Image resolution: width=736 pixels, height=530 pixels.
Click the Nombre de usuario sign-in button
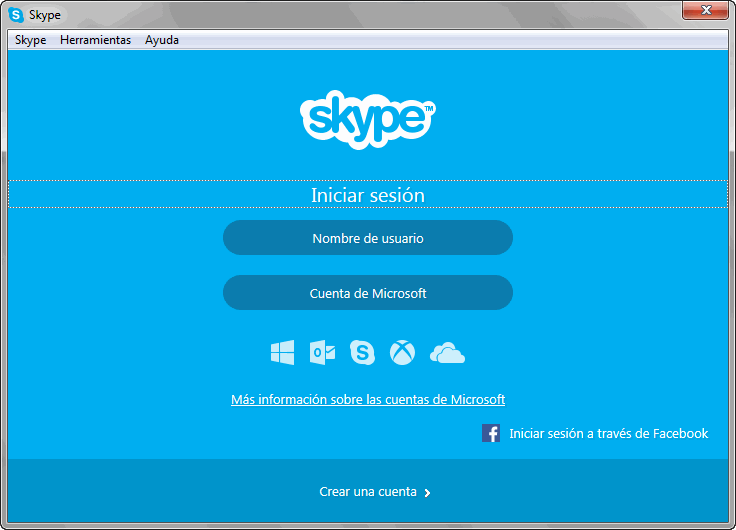pos(368,238)
